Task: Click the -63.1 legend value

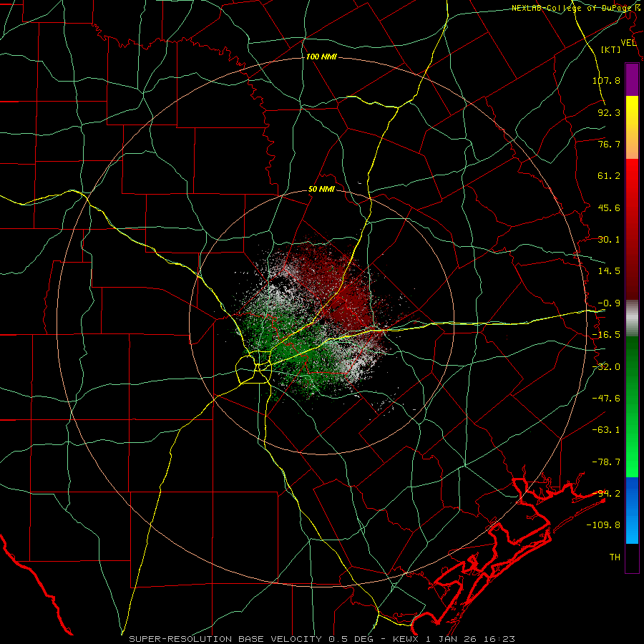Action: [x=606, y=430]
